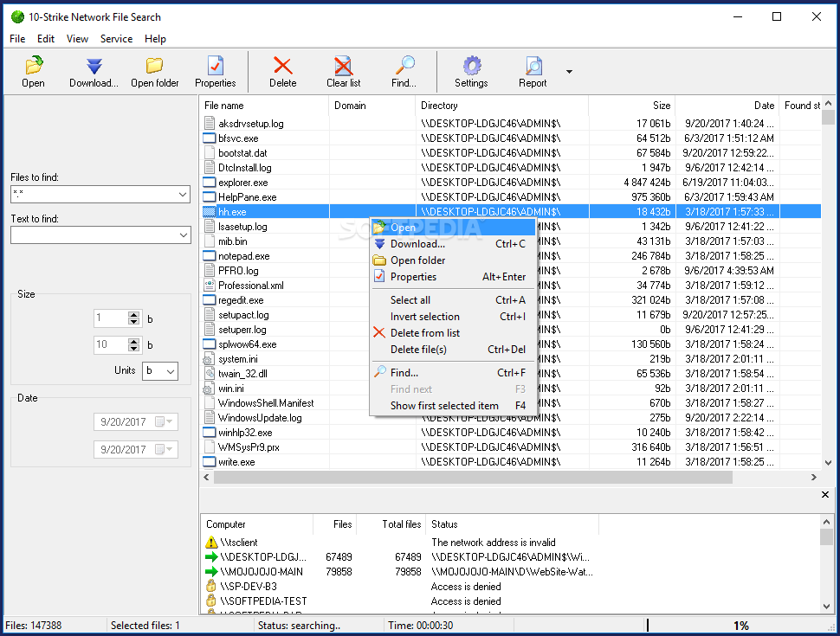
Task: Click the maximum size stepper showing 10
Action: (x=134, y=344)
